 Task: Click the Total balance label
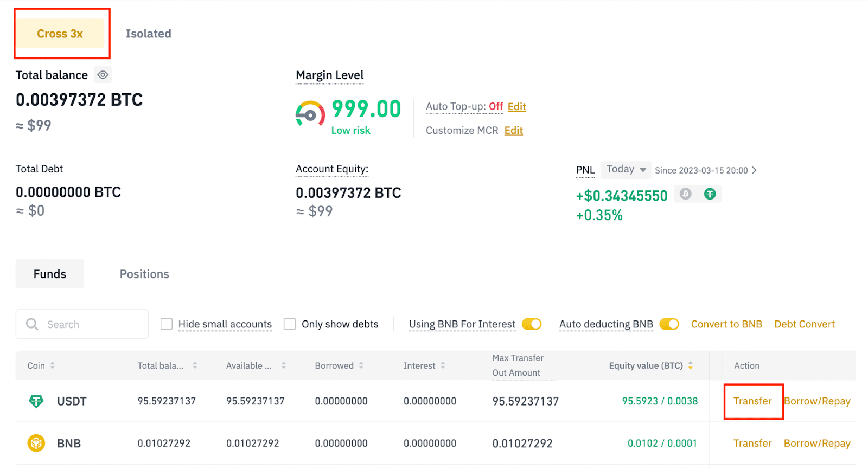52,75
